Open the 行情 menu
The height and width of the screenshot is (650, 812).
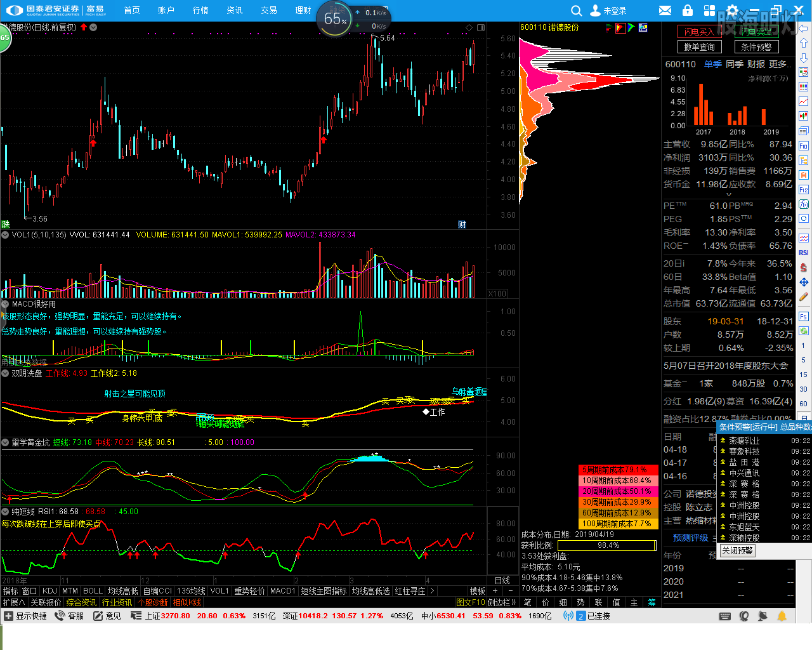click(x=200, y=10)
